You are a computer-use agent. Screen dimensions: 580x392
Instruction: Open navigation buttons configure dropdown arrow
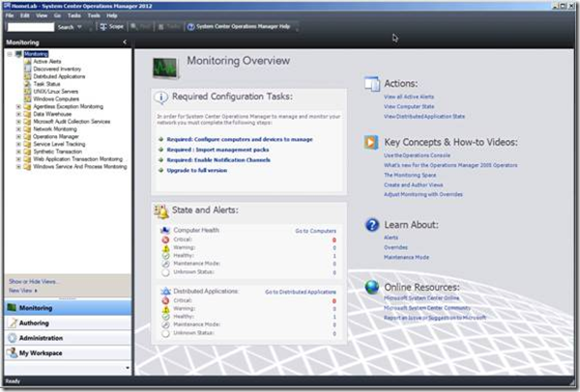tap(128, 368)
